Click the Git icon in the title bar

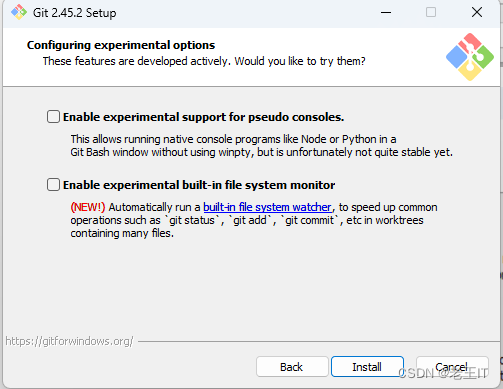coord(19,12)
